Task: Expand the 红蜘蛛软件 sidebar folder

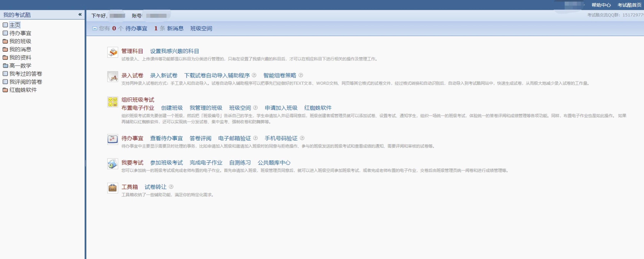Action: pyautogui.click(x=23, y=90)
